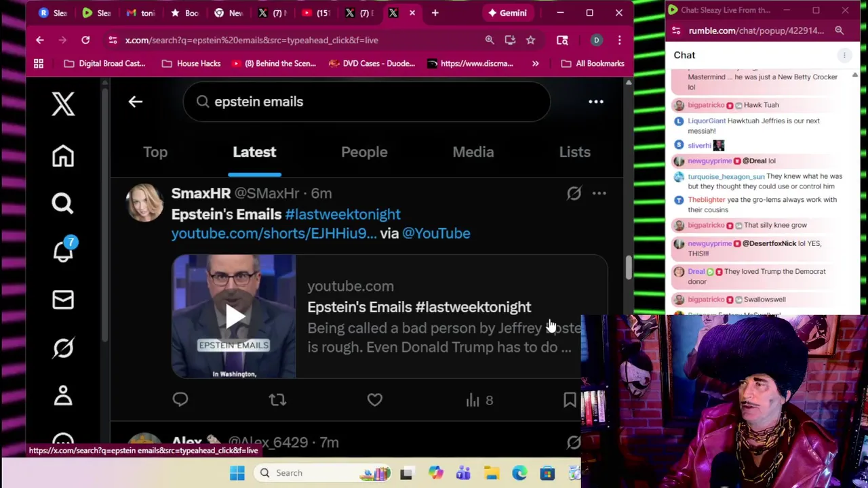Viewport: 868px width, 488px height.
Task: Open File Explorer from taskbar
Action: pos(492,473)
